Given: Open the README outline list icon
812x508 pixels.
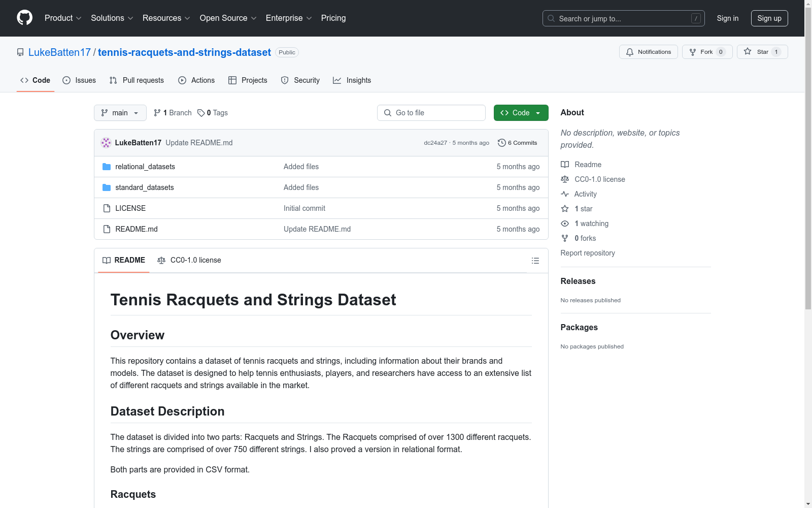Looking at the screenshot, I should point(535,261).
